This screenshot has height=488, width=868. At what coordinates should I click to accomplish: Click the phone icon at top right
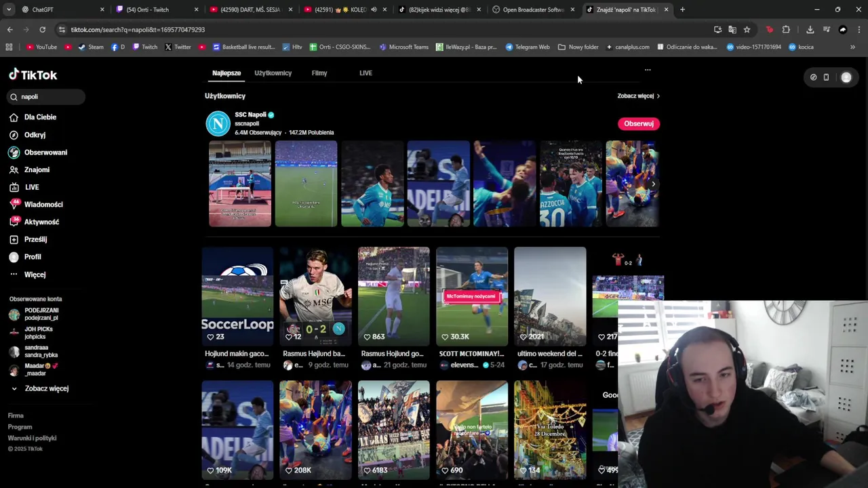pyautogui.click(x=826, y=77)
